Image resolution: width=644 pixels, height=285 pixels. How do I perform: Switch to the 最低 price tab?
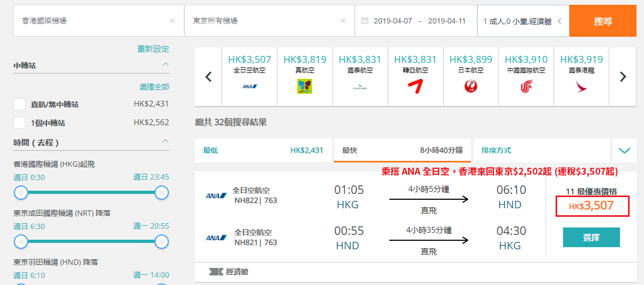point(263,150)
